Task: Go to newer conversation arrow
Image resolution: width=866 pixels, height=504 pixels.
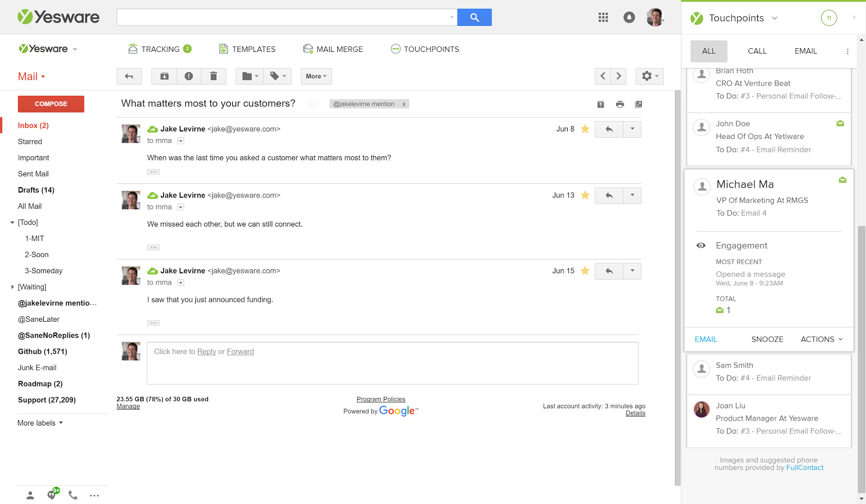Action: coord(602,76)
